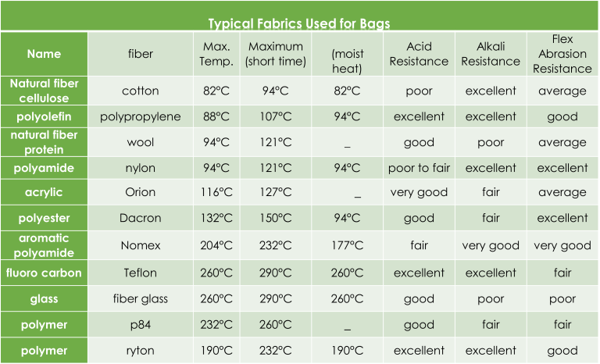Click the 'poor to fair' acid resistance cell

(419, 167)
